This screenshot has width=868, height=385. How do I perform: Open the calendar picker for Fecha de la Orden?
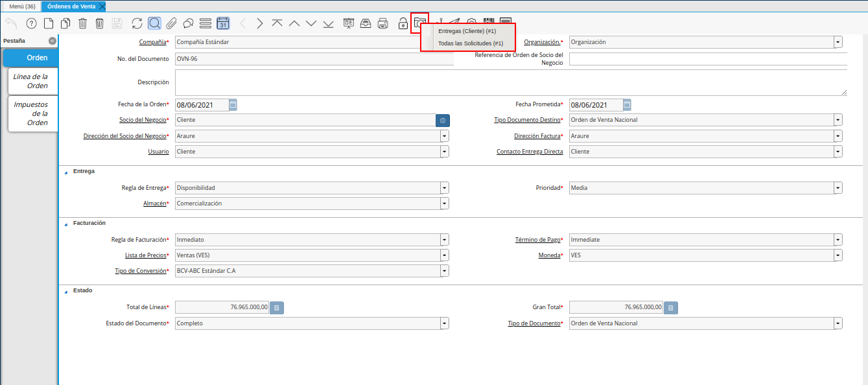coord(233,104)
